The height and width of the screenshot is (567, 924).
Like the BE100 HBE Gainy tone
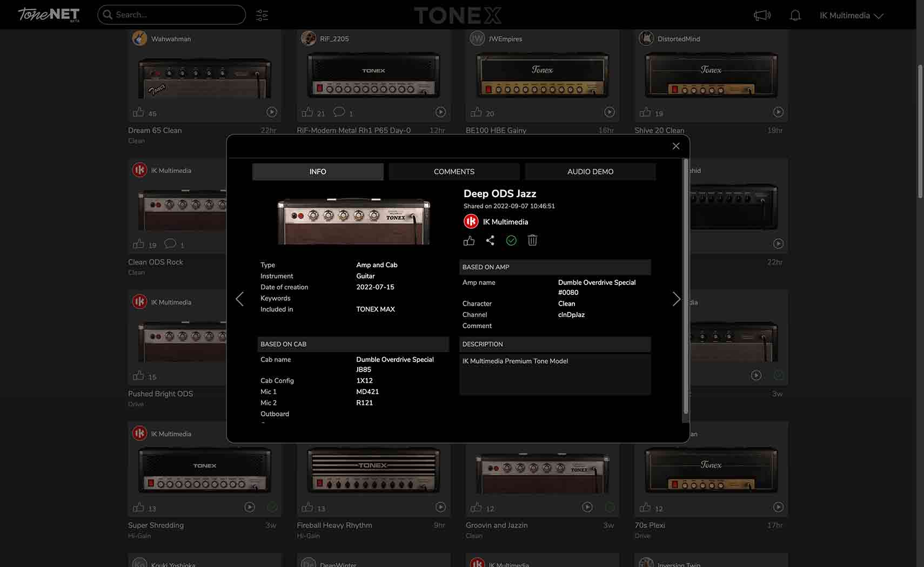[x=476, y=112]
